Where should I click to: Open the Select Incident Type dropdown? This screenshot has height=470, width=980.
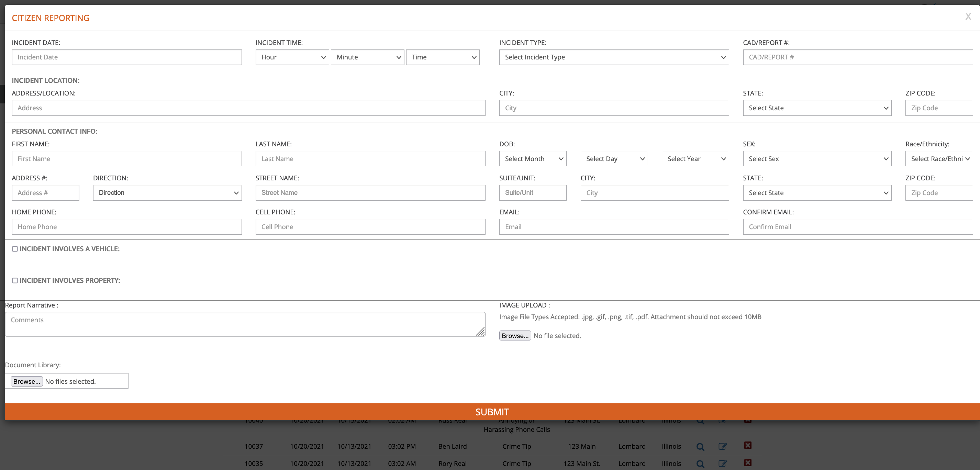[614, 57]
